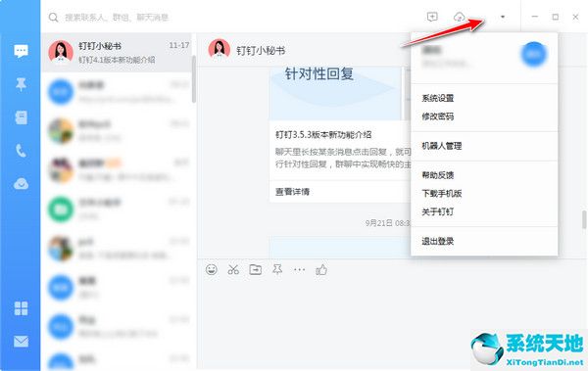Click the new chat plus icon

pos(432,17)
